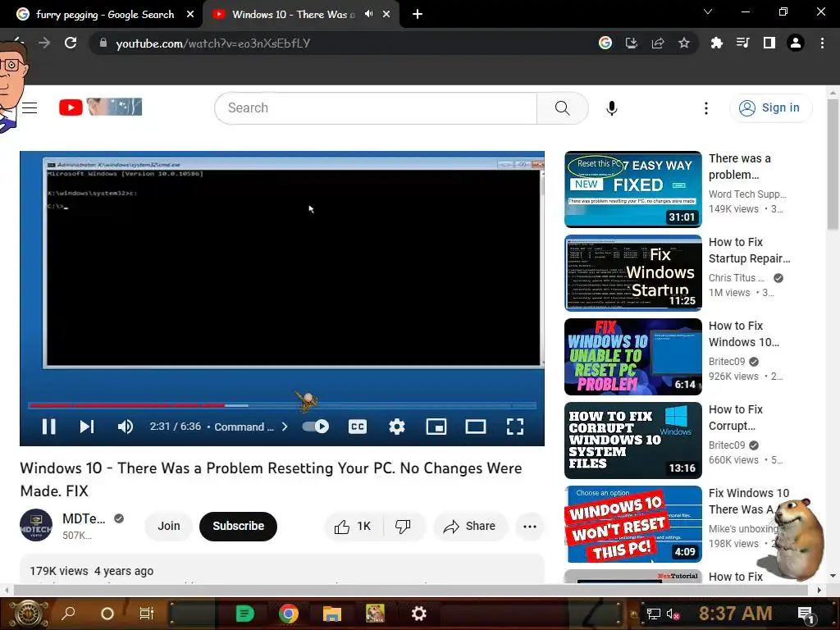Like the video (1K thumbs up)

pos(353,527)
